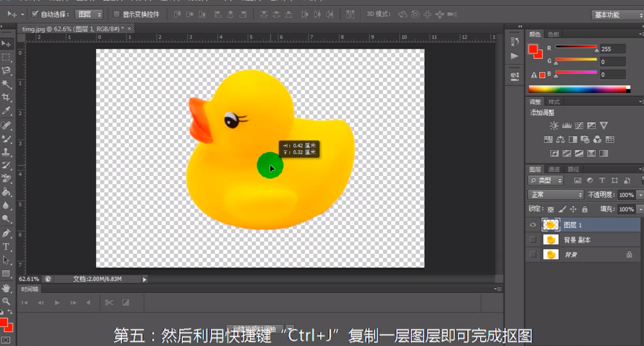The width and height of the screenshot is (644, 346).
Task: Select the 时间轴 timeline tab
Action: (30, 289)
